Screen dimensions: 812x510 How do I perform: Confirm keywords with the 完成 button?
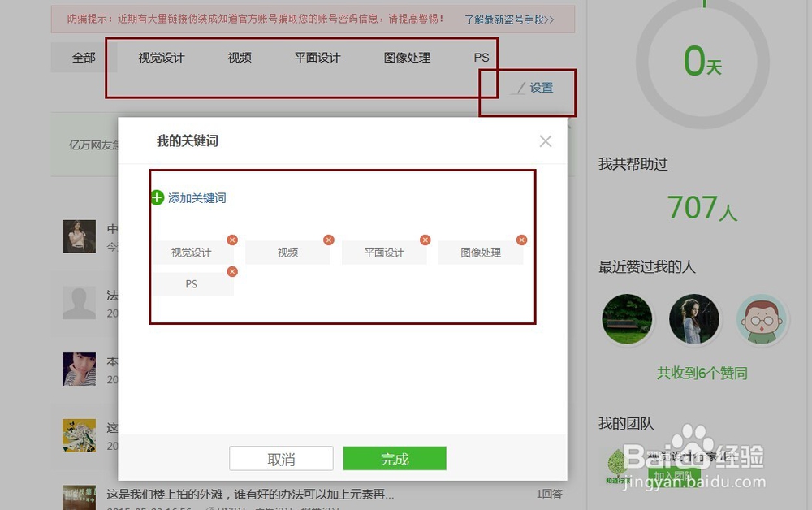point(395,458)
